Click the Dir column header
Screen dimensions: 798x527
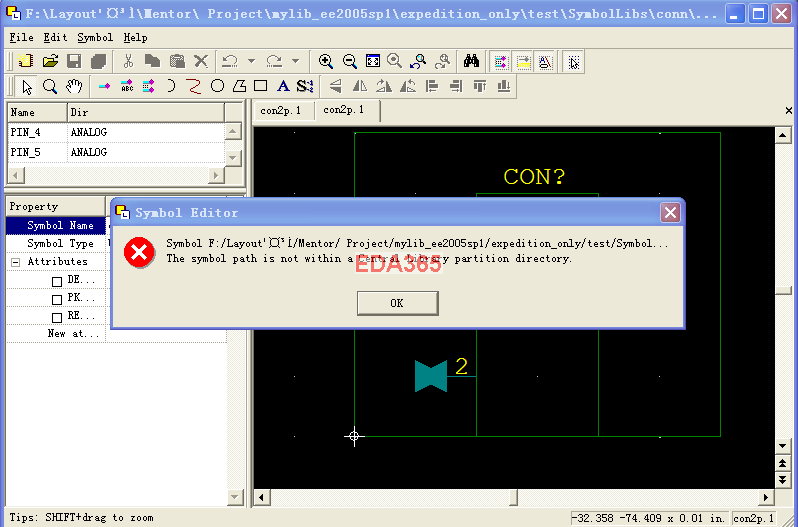pyautogui.click(x=146, y=112)
